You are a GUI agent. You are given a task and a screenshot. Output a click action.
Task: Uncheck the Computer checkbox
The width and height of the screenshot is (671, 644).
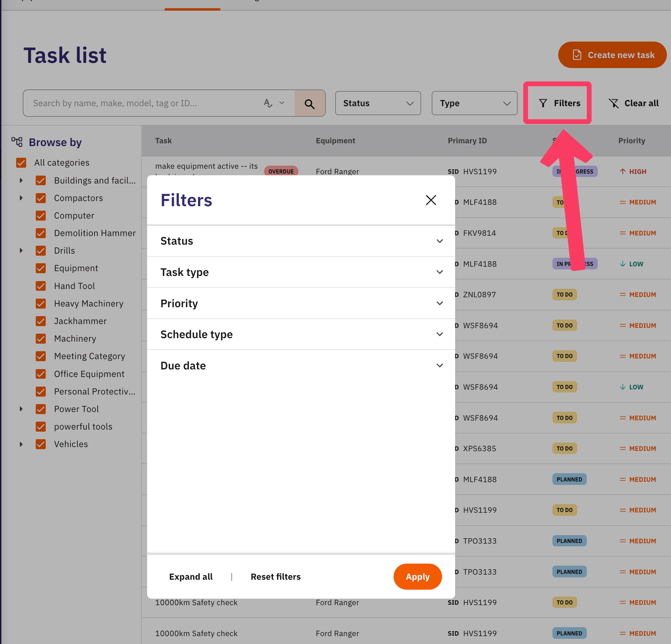click(41, 215)
